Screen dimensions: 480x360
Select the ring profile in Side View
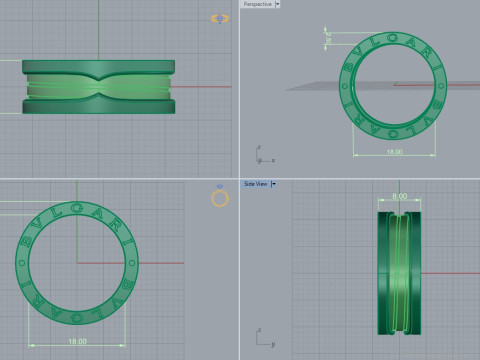399,273
